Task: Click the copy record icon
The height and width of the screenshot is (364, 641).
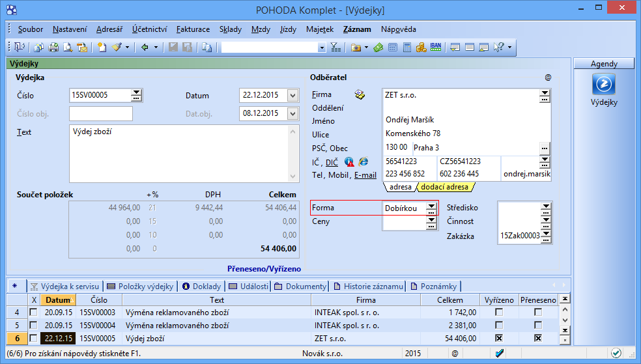Action: [x=207, y=48]
